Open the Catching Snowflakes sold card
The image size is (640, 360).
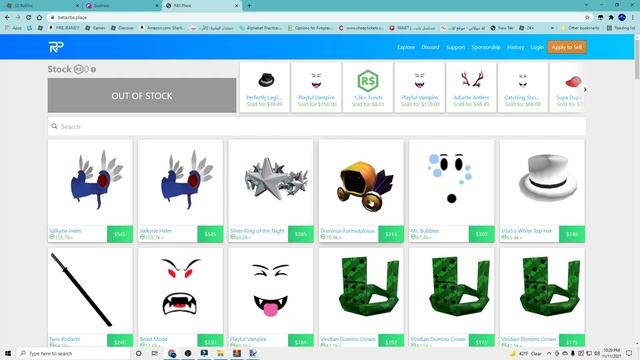click(522, 87)
